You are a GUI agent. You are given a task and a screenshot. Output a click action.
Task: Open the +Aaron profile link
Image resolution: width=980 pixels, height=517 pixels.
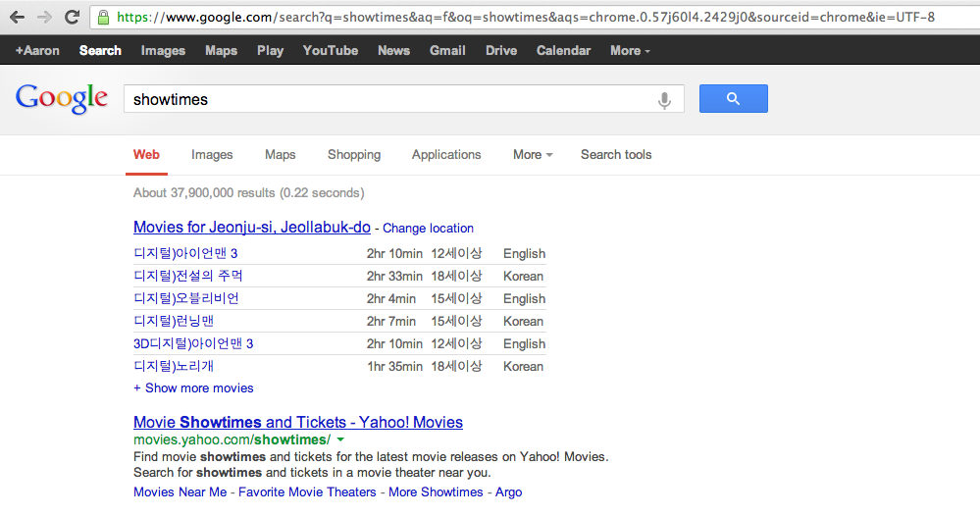37,51
